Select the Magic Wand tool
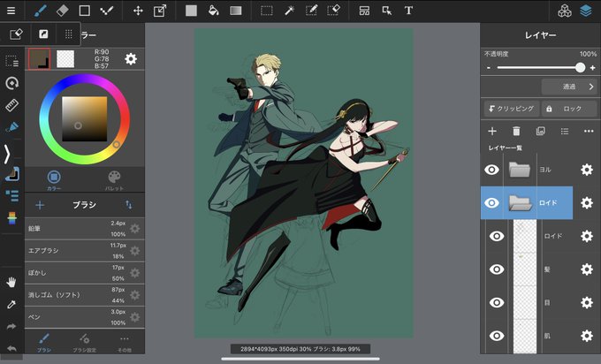 [289, 11]
